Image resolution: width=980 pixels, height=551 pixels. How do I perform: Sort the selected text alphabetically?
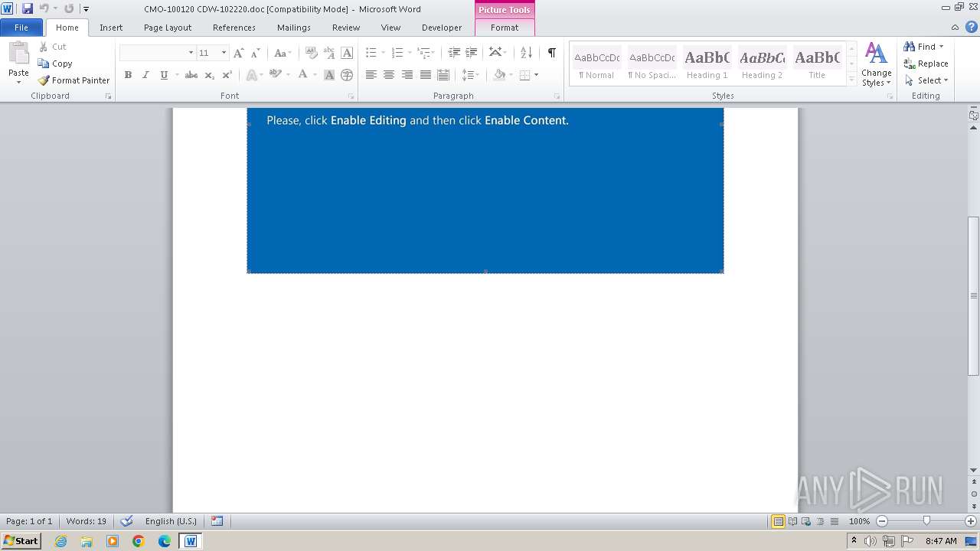click(x=526, y=53)
